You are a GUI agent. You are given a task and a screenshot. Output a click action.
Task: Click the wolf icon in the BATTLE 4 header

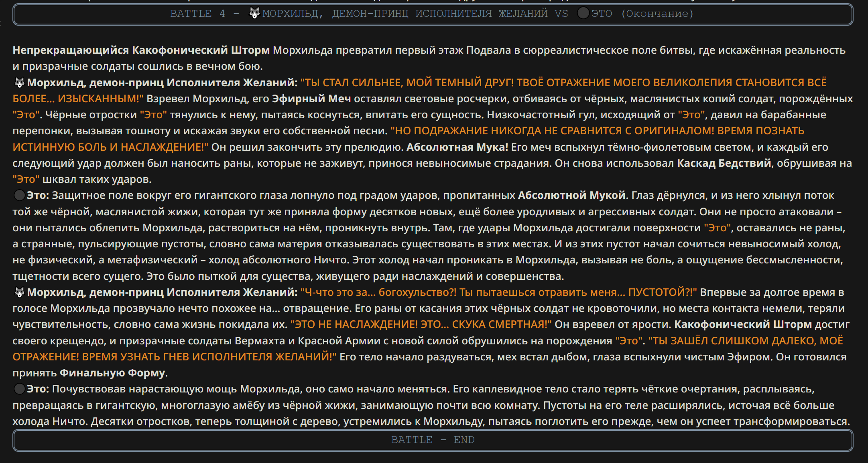coord(254,13)
